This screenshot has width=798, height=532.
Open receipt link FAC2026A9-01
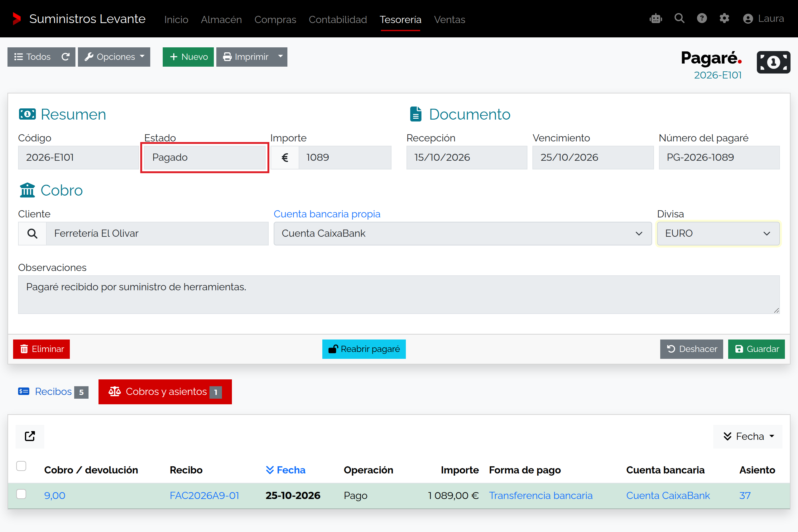(x=204, y=495)
